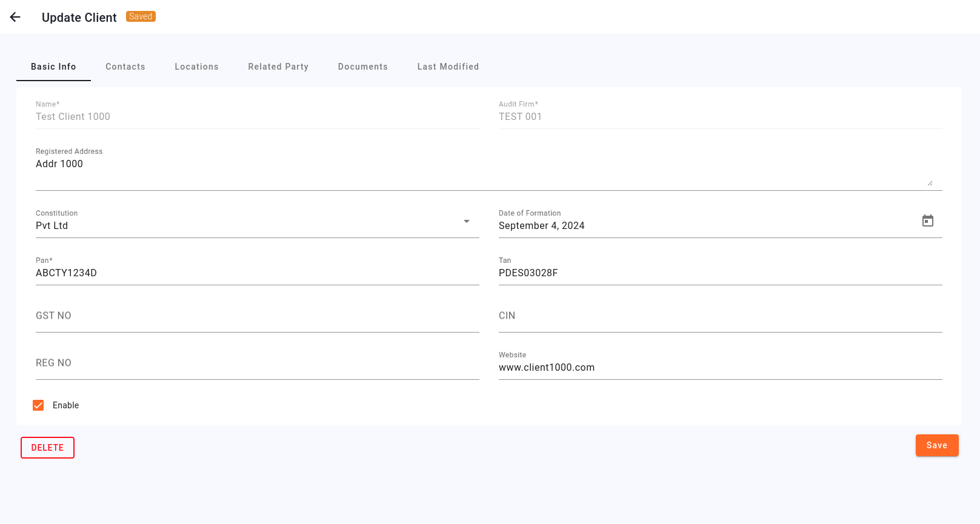Click the Saved status badge

pos(141,16)
